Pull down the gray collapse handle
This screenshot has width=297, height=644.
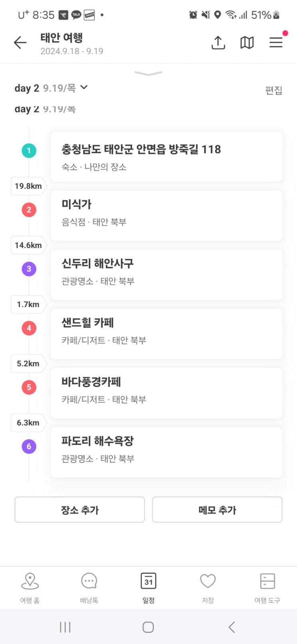click(x=148, y=73)
